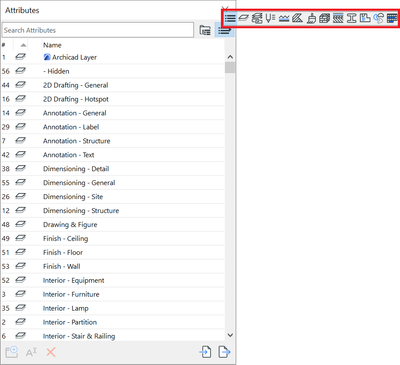The width and height of the screenshot is (400, 365).
Task: Open Composites attribute icon
Action: point(338,18)
